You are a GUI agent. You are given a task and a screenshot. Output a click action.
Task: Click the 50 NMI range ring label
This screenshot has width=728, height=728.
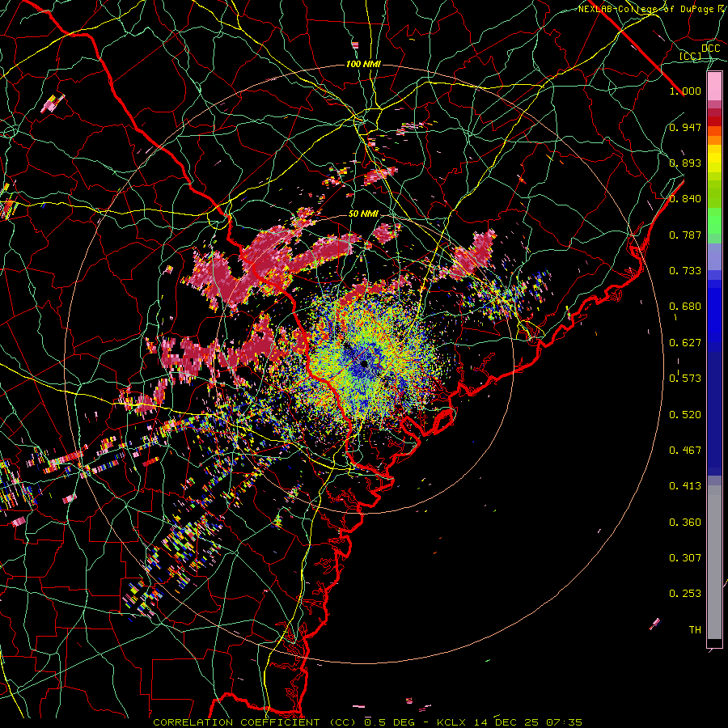click(363, 214)
